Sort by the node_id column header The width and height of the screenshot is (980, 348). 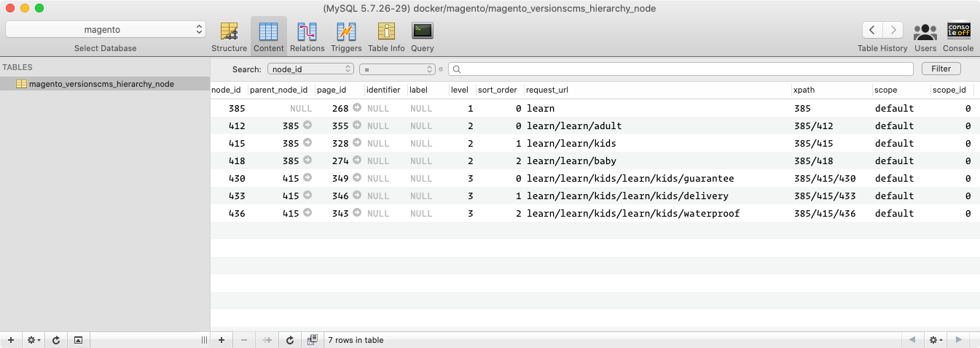click(x=229, y=90)
